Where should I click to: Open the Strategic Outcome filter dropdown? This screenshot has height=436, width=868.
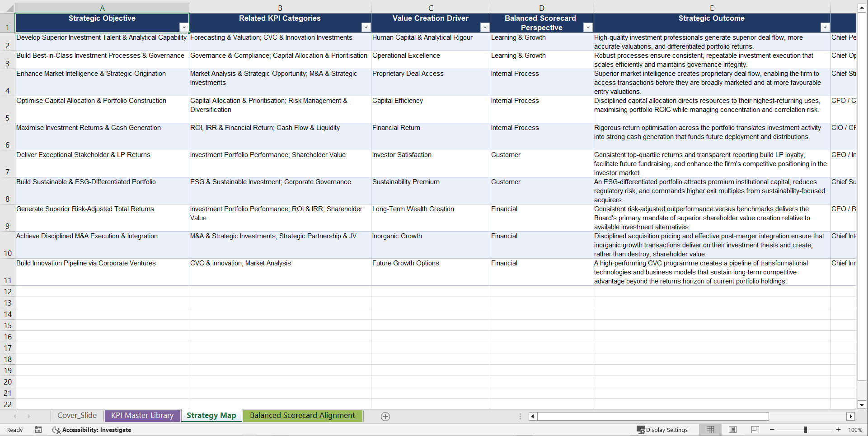825,28
